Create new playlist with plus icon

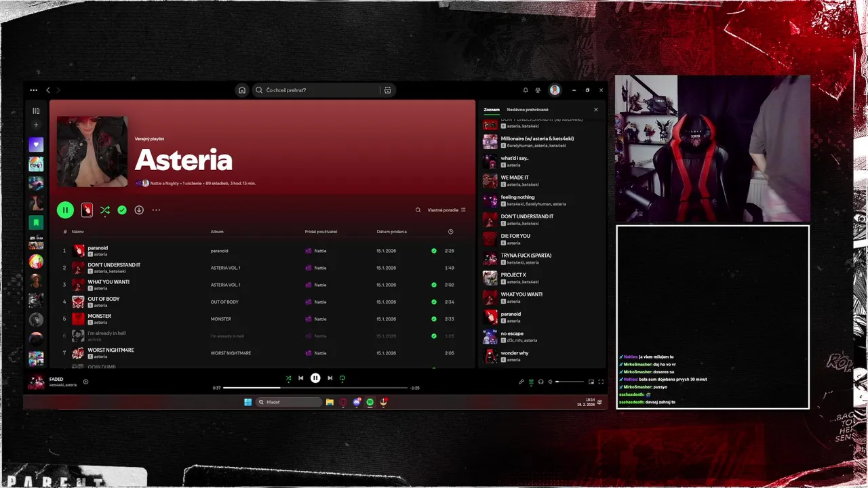pyautogui.click(x=36, y=125)
